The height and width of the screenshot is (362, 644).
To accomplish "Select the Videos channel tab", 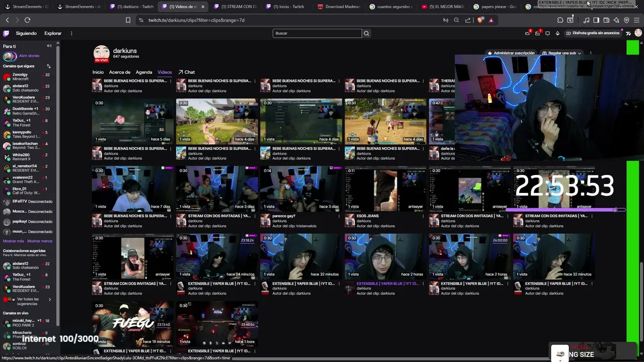I will pyautogui.click(x=165, y=72).
